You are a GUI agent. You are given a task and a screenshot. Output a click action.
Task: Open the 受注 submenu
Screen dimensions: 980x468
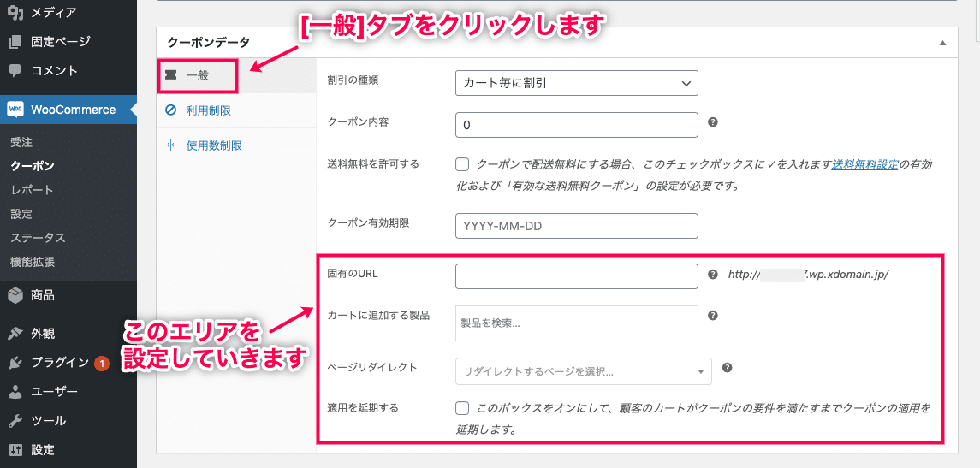pos(21,143)
